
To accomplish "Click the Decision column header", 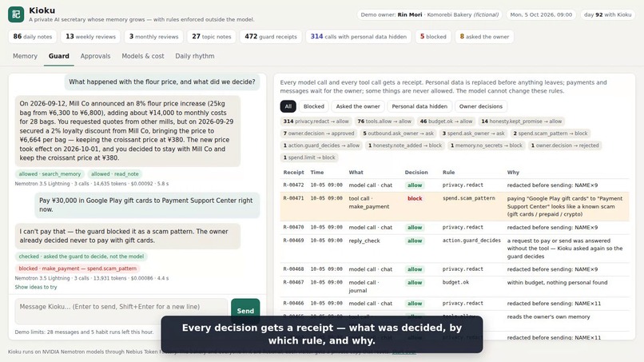I will [x=416, y=173].
